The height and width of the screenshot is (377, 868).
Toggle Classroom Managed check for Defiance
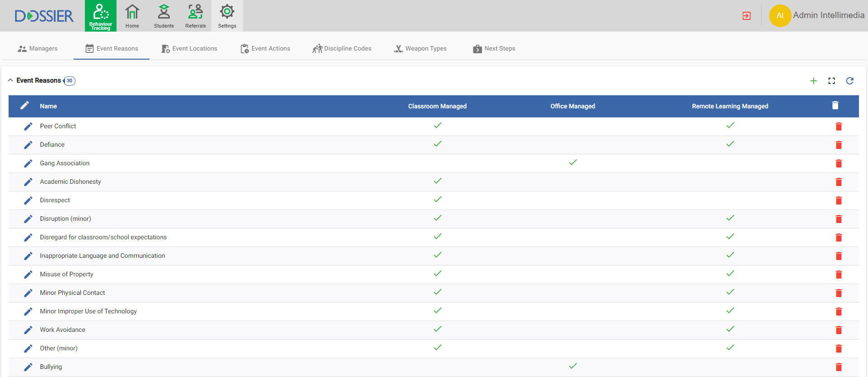point(437,144)
